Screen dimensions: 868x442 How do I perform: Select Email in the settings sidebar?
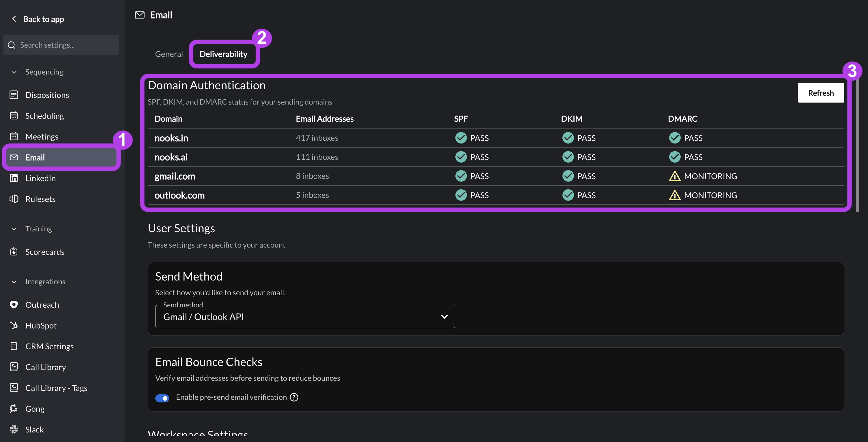(61, 157)
